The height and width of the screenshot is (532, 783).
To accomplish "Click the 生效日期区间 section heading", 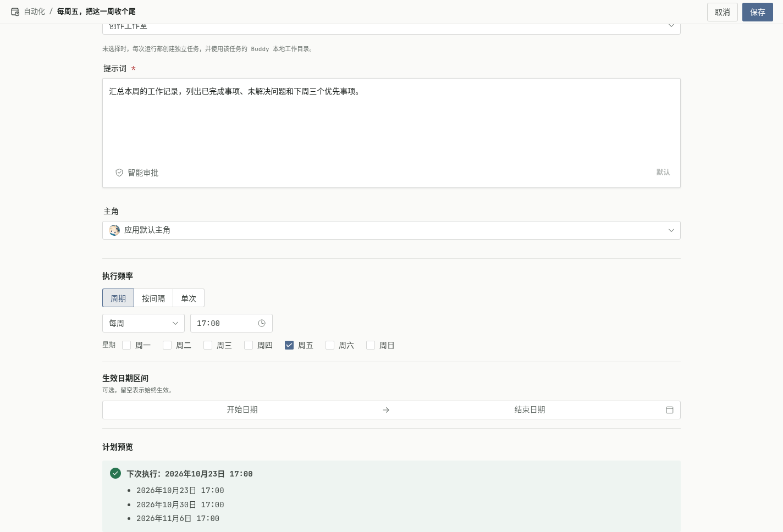I will coord(125,378).
